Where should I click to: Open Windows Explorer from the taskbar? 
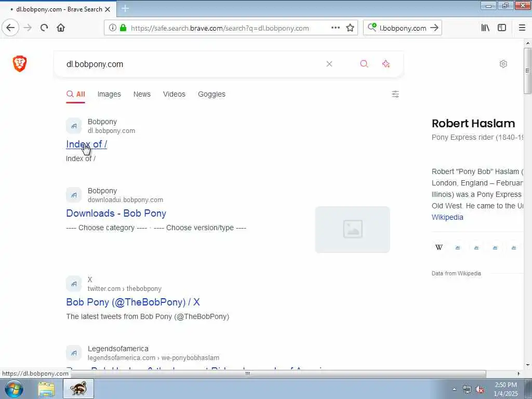tap(46, 389)
